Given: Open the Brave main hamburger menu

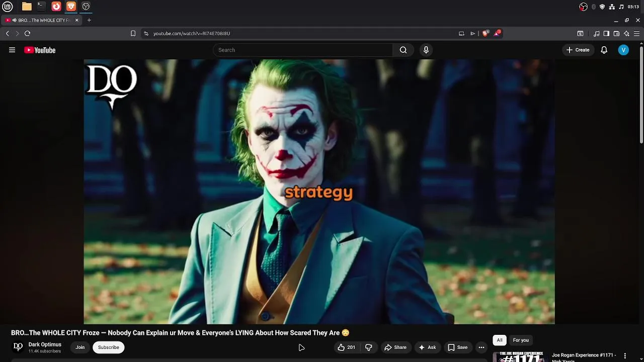Looking at the screenshot, I should coord(636,33).
